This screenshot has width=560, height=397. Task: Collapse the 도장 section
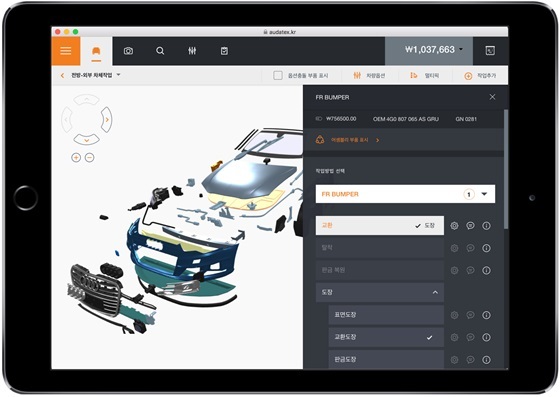coord(380,292)
